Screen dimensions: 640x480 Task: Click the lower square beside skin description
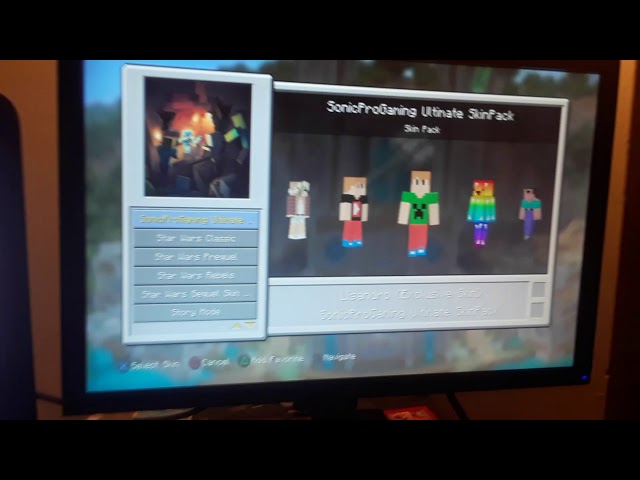click(537, 310)
